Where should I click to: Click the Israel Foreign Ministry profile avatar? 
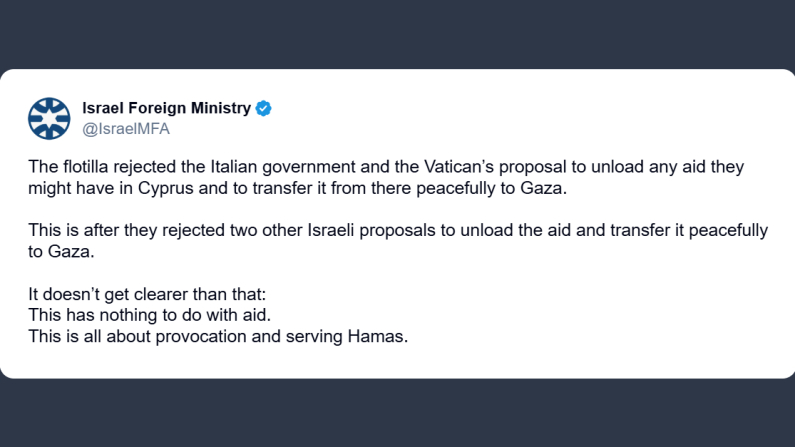(47, 117)
